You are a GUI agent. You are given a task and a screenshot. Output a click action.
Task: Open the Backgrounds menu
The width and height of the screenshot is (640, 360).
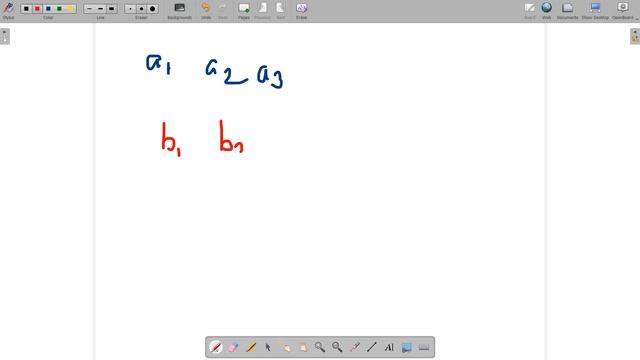[x=180, y=11]
